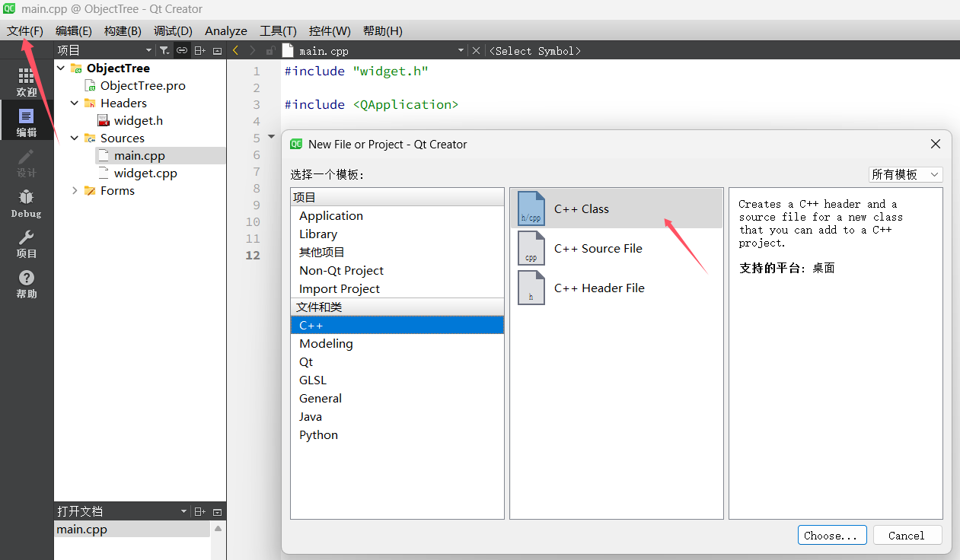
Task: Close the main.cpp document via X
Action: tap(476, 50)
